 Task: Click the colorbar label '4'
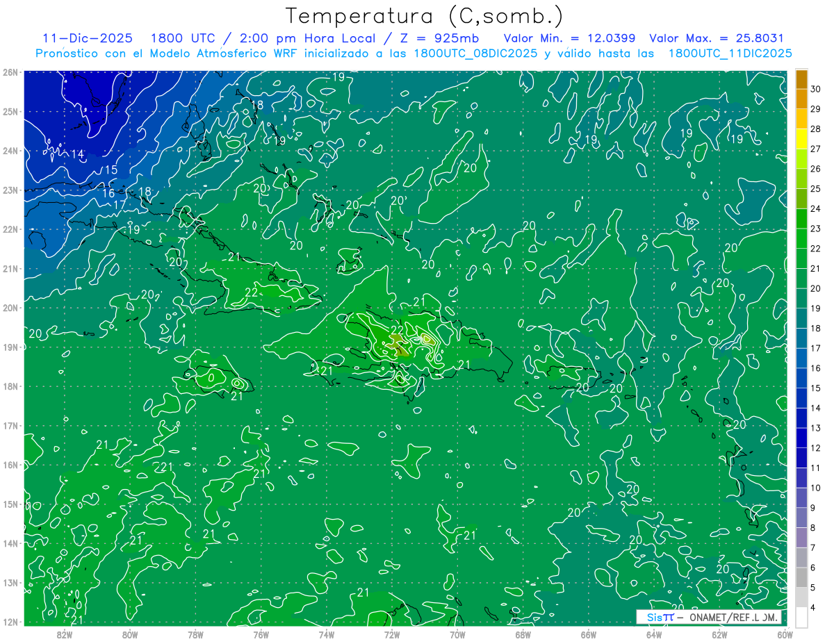813,608
